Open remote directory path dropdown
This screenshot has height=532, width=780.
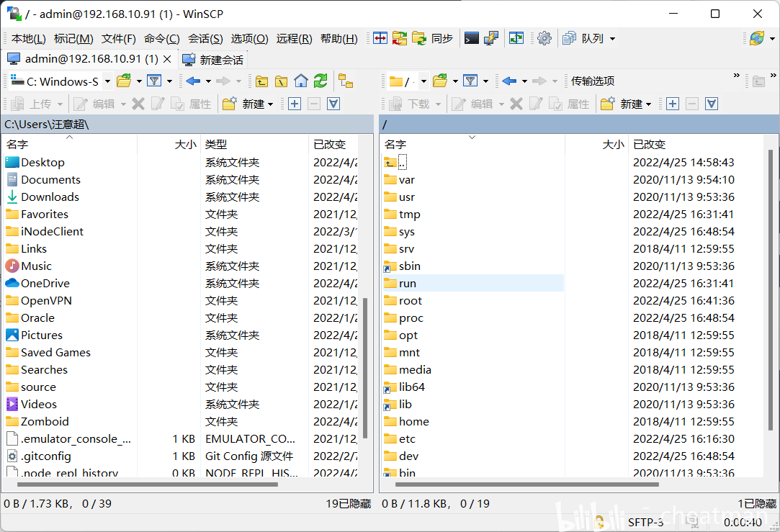tap(423, 81)
